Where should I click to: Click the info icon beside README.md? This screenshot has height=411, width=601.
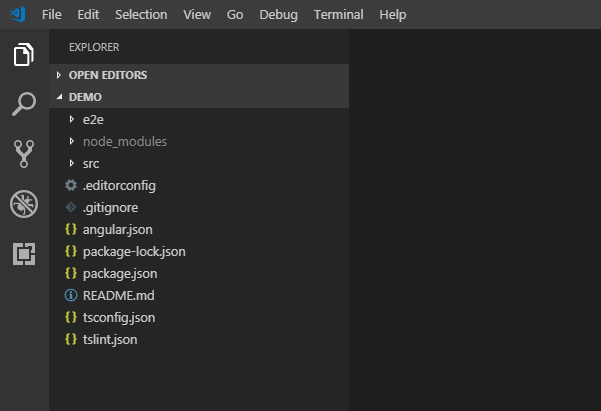click(x=70, y=295)
